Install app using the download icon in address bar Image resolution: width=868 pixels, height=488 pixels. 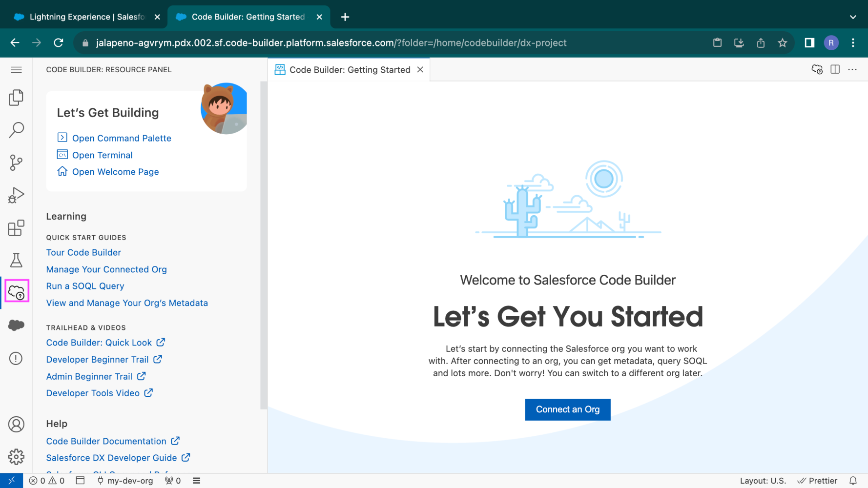739,43
